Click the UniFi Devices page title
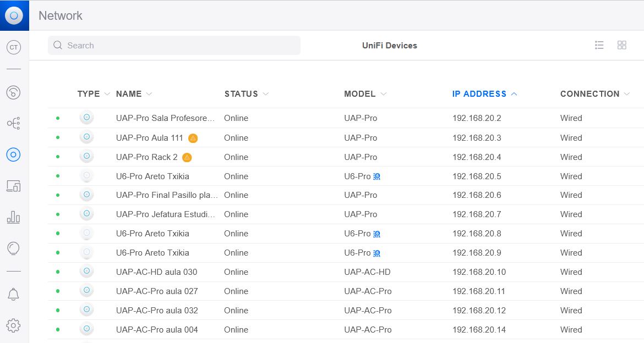The image size is (644, 343). pyautogui.click(x=389, y=46)
